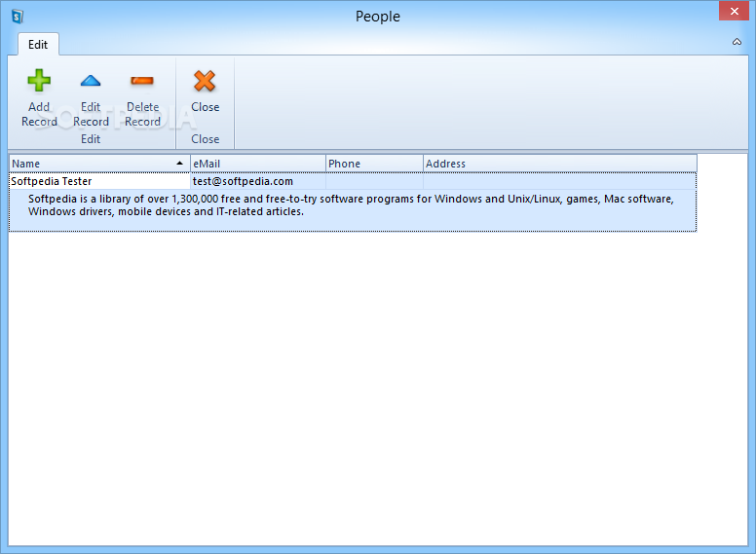Click the empty Phone cell of Softpedia Tester

374,181
